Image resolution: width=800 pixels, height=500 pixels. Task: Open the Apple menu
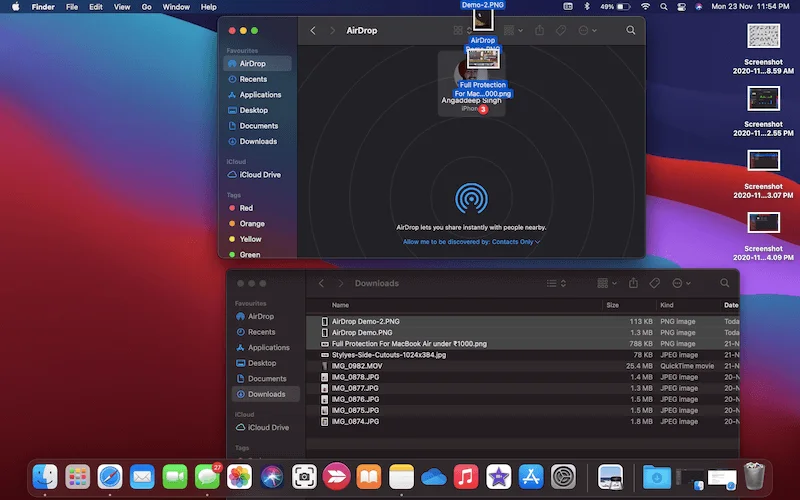(x=15, y=7)
